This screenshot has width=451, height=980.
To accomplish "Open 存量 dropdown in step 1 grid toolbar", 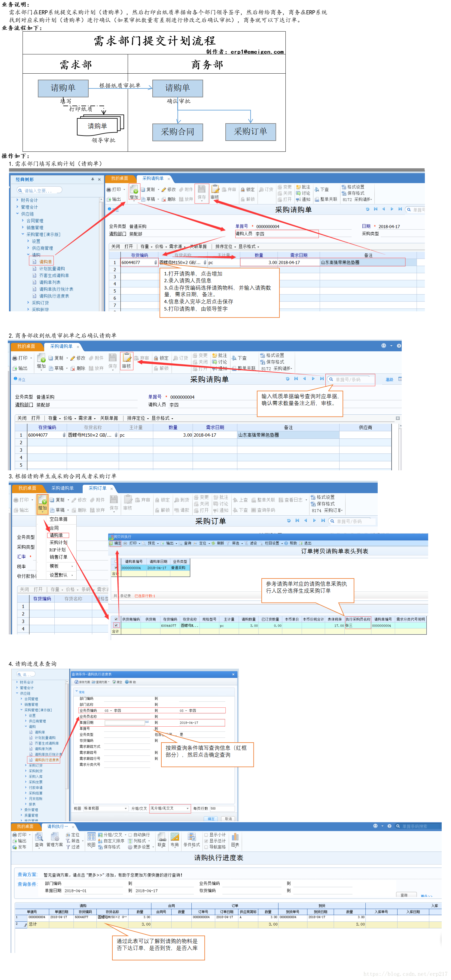I will pyautogui.click(x=146, y=246).
